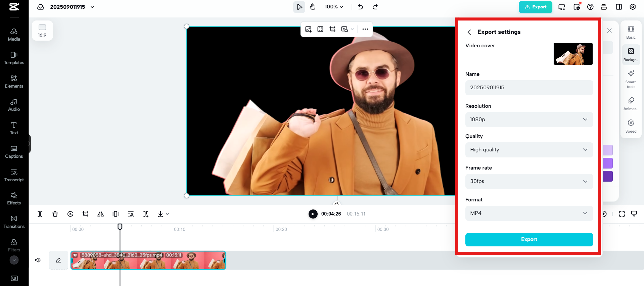Viewport: 644px width, 286px height.
Task: Expand more sidebar items with down chevron
Action: pos(14,260)
